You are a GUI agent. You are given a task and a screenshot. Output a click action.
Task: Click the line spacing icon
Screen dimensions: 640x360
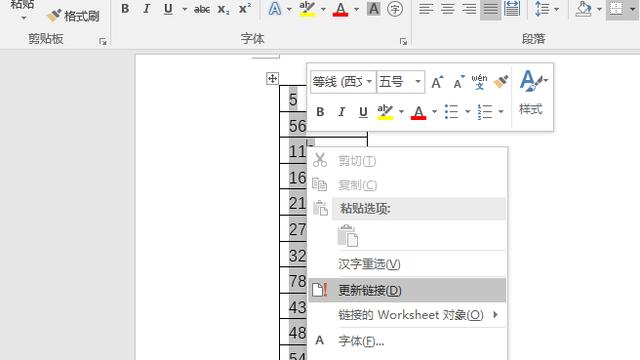coord(542,9)
